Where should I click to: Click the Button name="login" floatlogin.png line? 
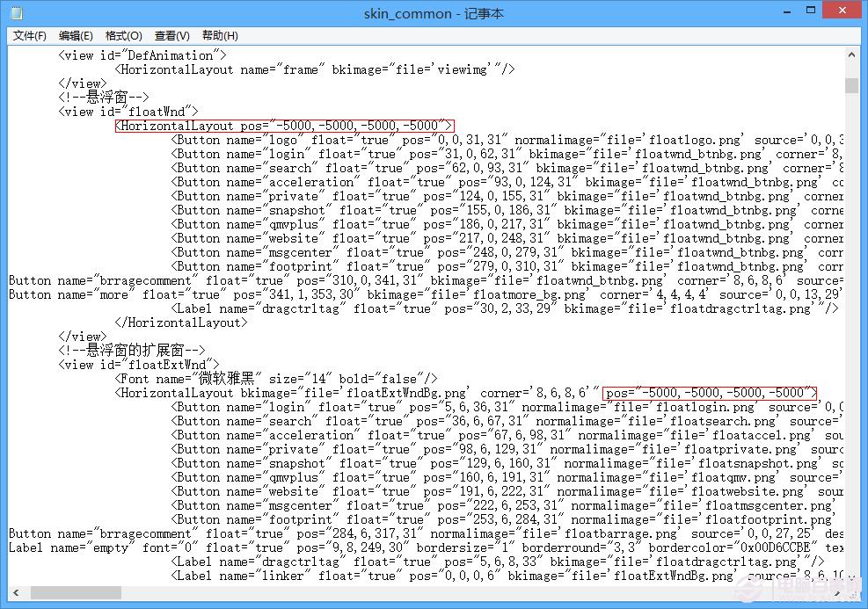(x=507, y=407)
